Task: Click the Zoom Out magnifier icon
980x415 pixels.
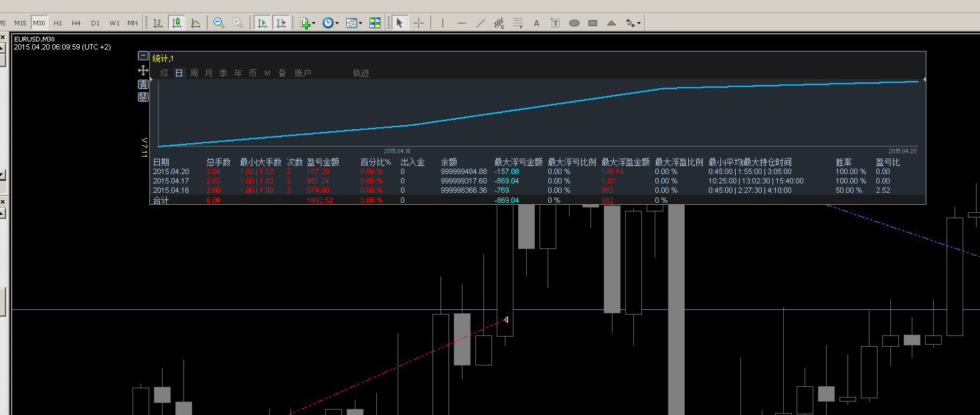Action: tap(218, 23)
